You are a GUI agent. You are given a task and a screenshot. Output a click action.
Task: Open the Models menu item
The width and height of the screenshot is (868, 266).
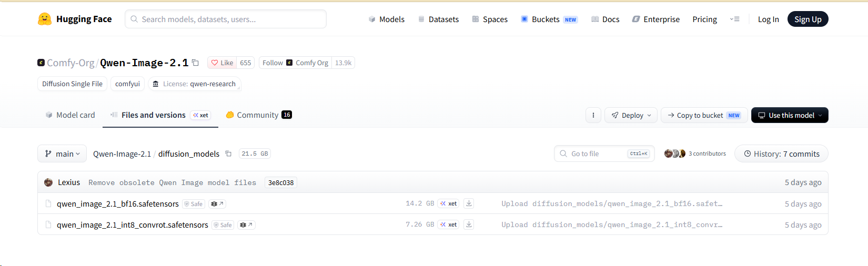pos(386,19)
